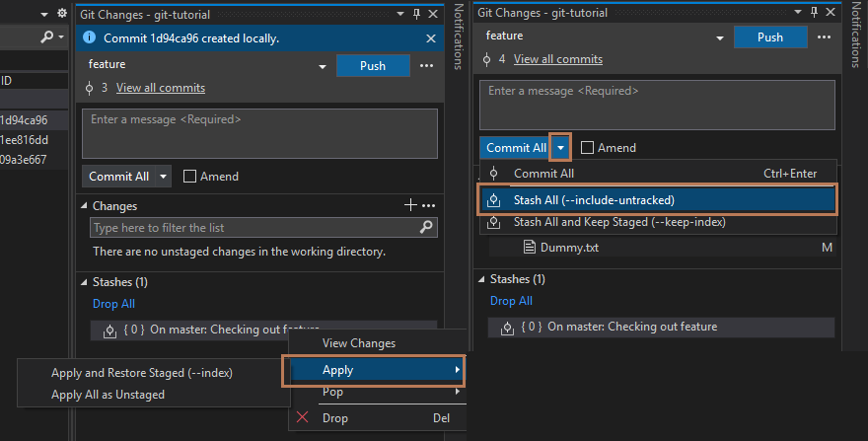Screen dimensions: 868x441
Task: Open Changes section ellipsis menu
Action: click(428, 205)
